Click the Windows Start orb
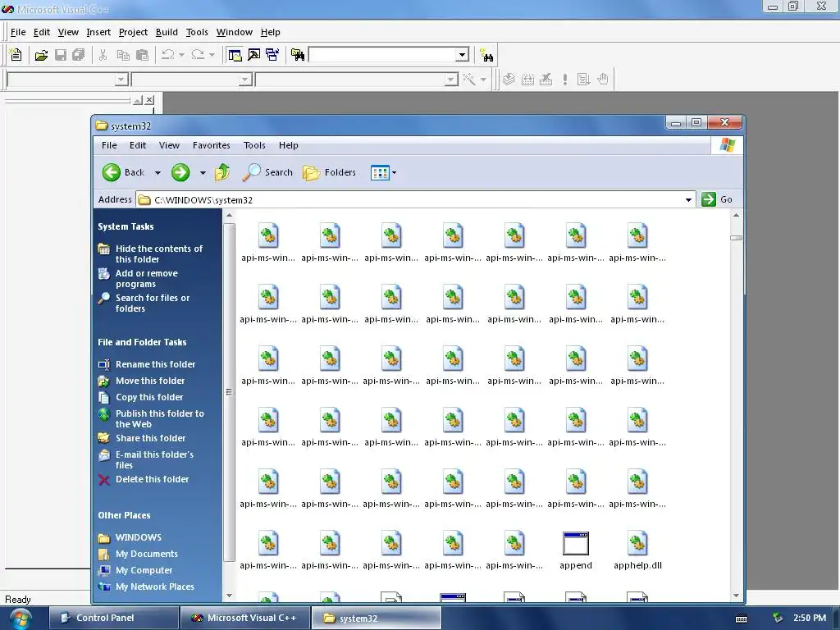Image resolution: width=840 pixels, height=630 pixels. pyautogui.click(x=20, y=619)
